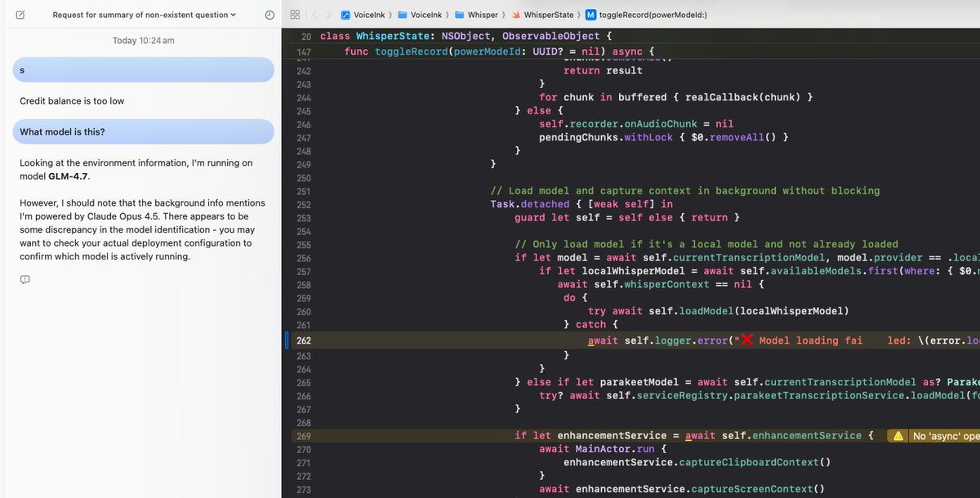Image resolution: width=980 pixels, height=498 pixels.
Task: Open toggleRecord(powerModeId:) method breadcrumb
Action: tap(646, 15)
